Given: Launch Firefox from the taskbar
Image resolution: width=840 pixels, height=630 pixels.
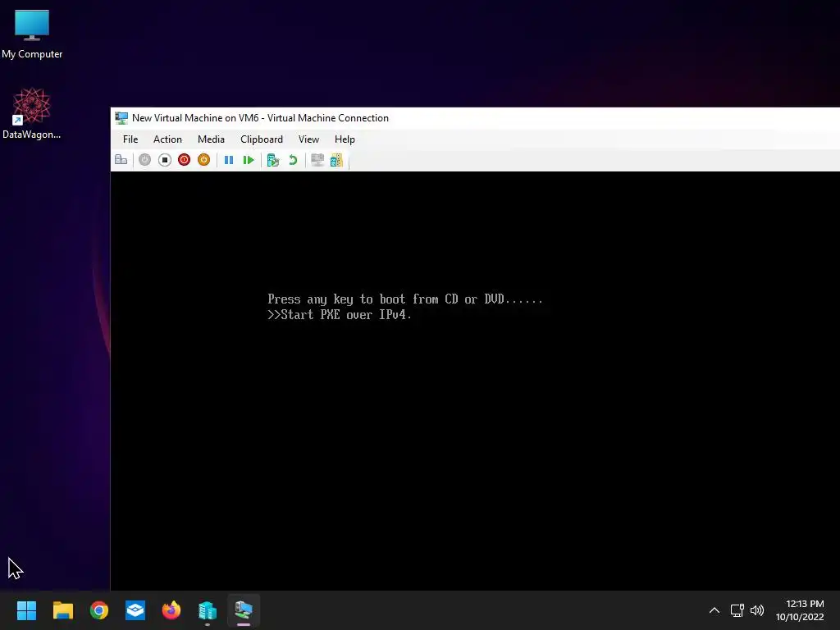Looking at the screenshot, I should 171,610.
